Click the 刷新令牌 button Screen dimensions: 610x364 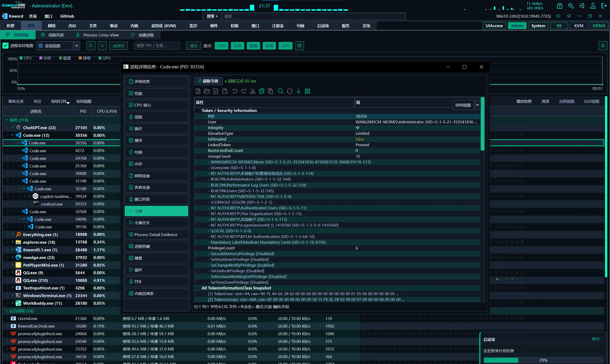click(208, 81)
